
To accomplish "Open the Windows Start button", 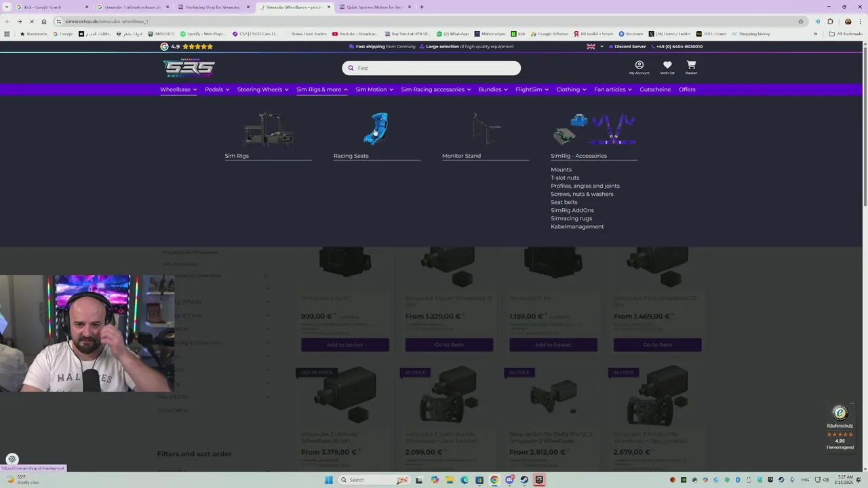I will pyautogui.click(x=329, y=480).
